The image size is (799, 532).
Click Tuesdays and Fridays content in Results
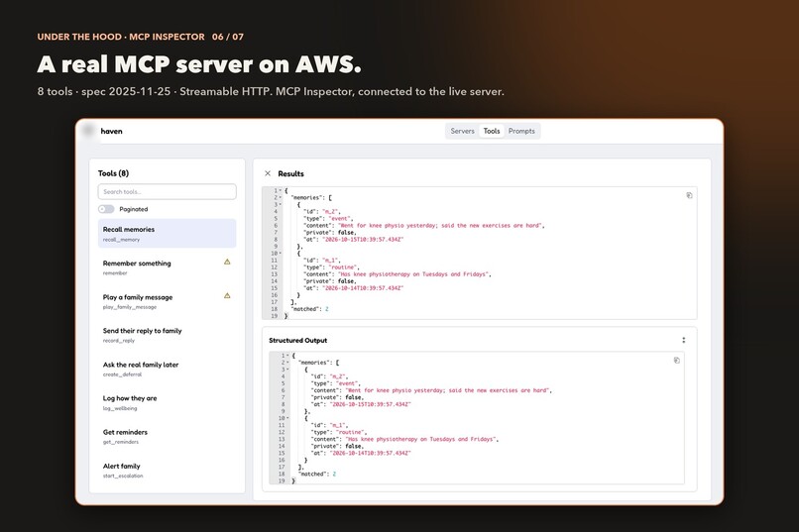tap(414, 274)
